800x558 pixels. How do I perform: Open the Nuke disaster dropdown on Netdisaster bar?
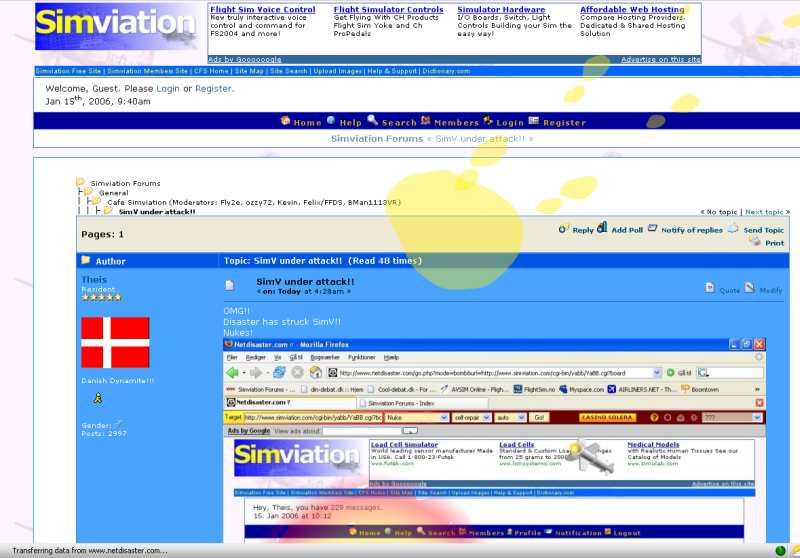pyautogui.click(x=416, y=418)
